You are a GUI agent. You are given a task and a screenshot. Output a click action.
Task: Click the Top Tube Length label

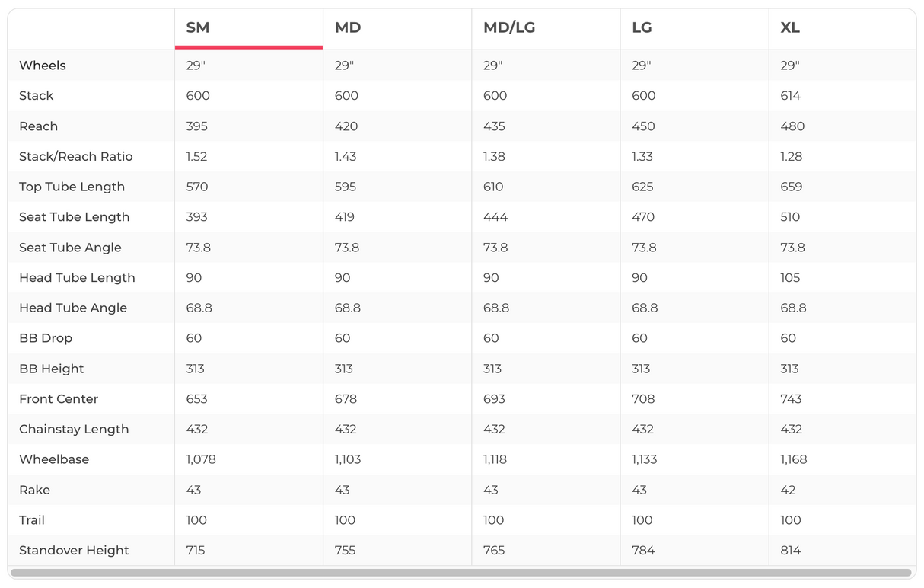click(72, 187)
